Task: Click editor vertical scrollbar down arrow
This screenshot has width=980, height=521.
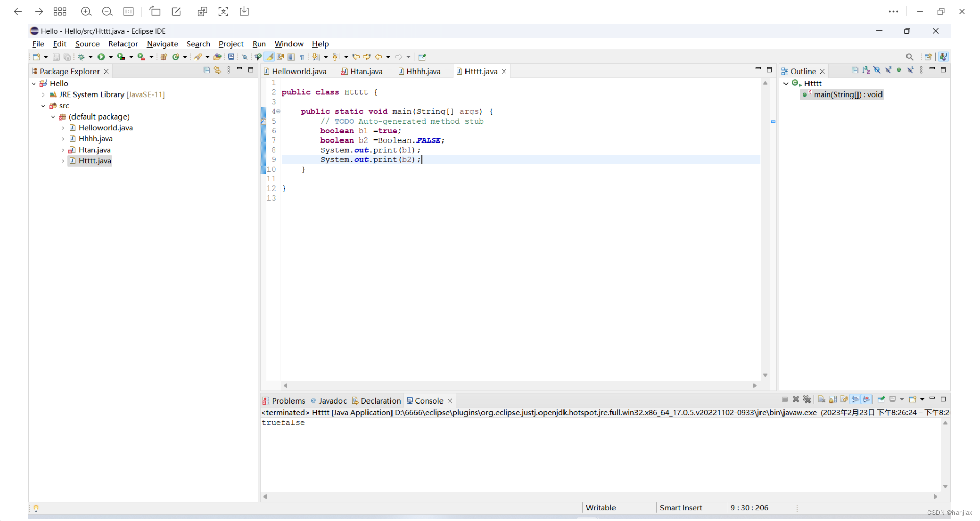Action: [765, 375]
